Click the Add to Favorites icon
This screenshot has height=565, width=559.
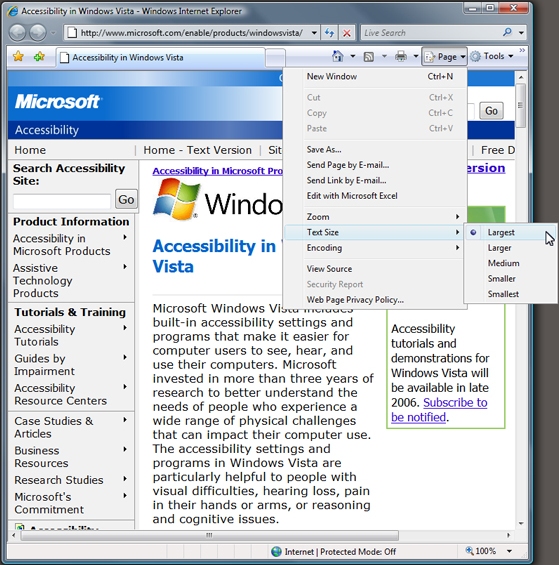point(39,57)
